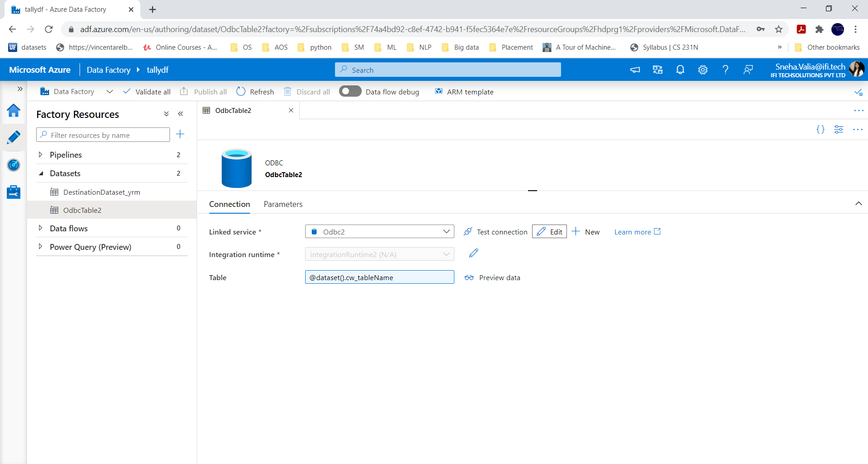
Task: Open the Home hub icon in sidebar
Action: pyautogui.click(x=14, y=111)
